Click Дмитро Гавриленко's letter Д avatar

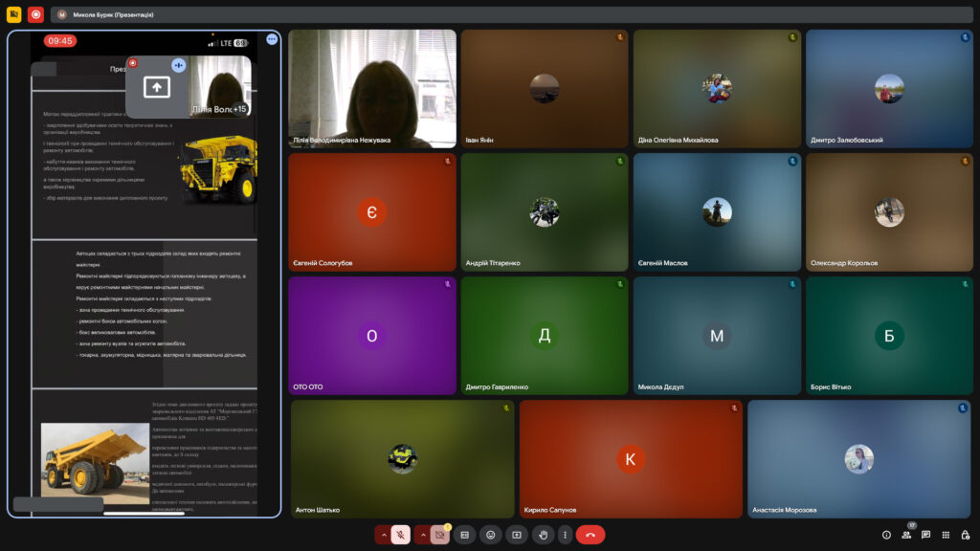[545, 336]
